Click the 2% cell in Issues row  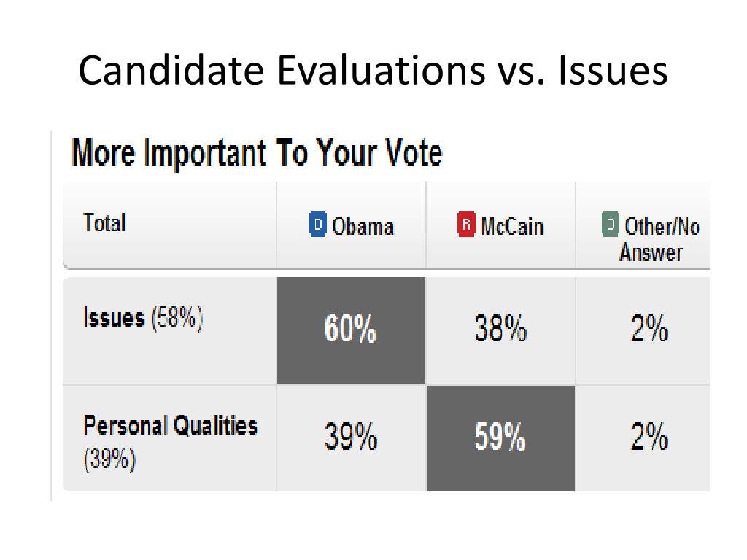[x=643, y=330]
